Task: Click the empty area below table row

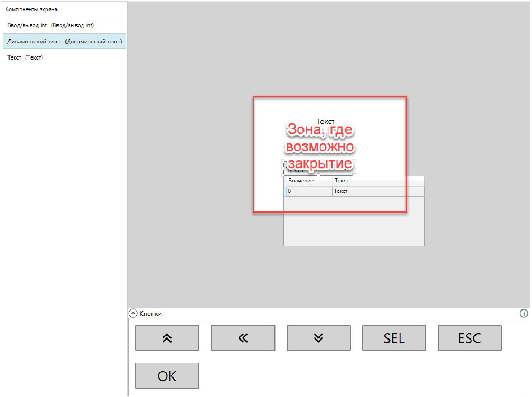Action: (x=354, y=221)
